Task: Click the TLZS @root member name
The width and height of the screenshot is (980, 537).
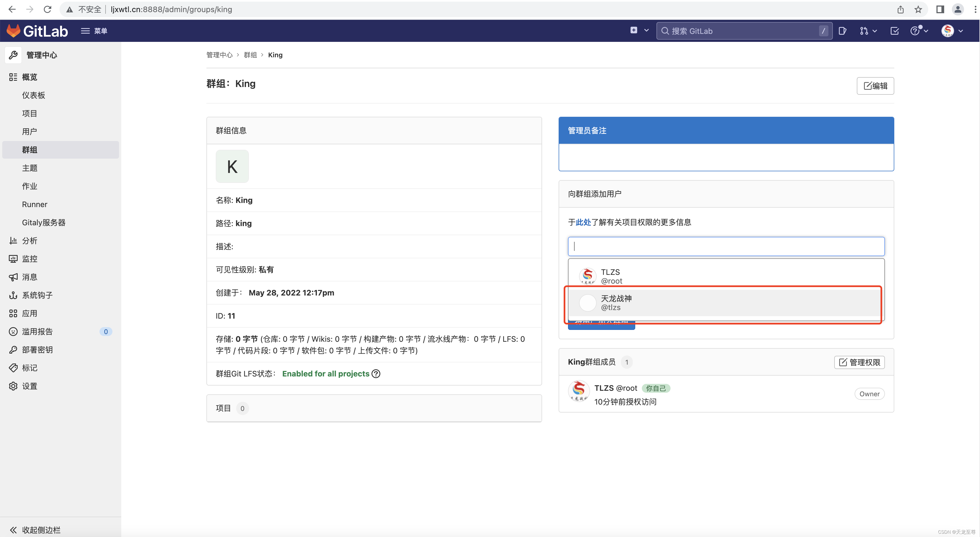Action: point(616,388)
